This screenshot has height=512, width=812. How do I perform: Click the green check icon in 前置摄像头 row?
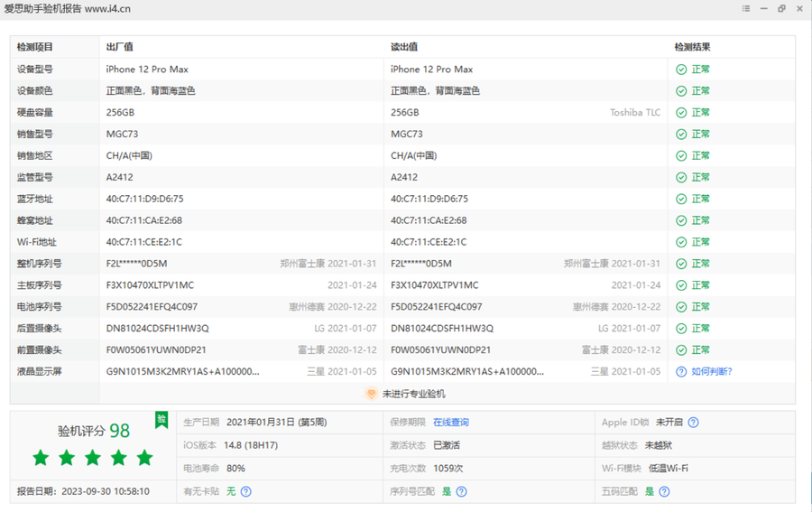click(x=681, y=350)
